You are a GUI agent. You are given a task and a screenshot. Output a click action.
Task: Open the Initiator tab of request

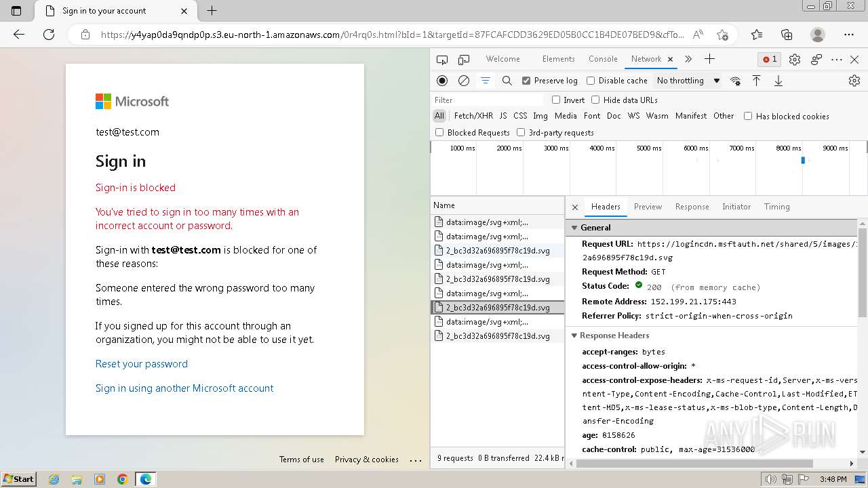point(736,207)
